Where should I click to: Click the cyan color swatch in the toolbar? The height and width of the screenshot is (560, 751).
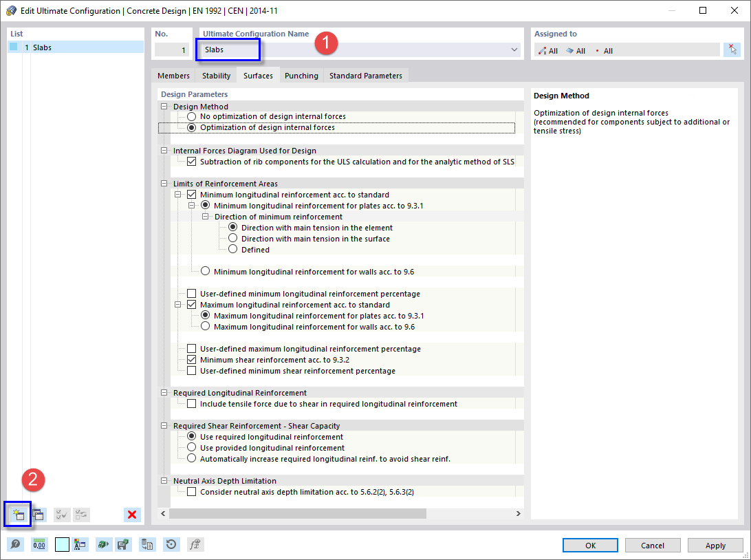pos(62,544)
